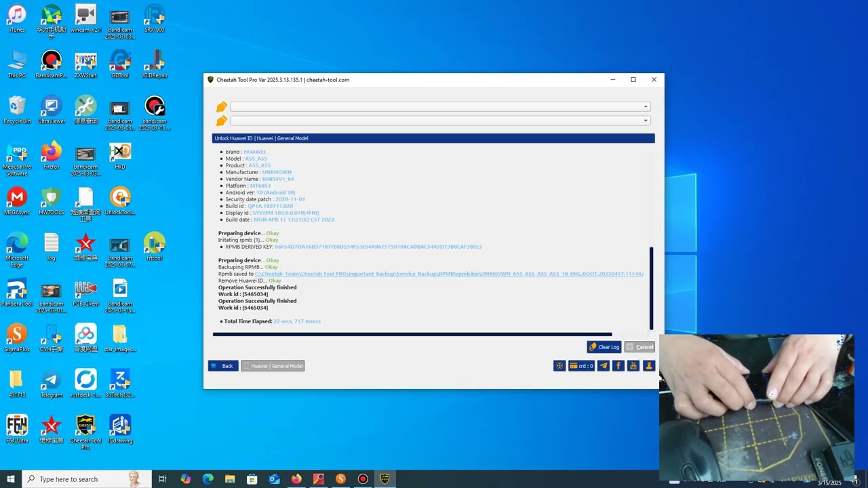Screen dimensions: 868x488
Task: Click the RPMB DERIVED KEY value
Action: [378, 247]
